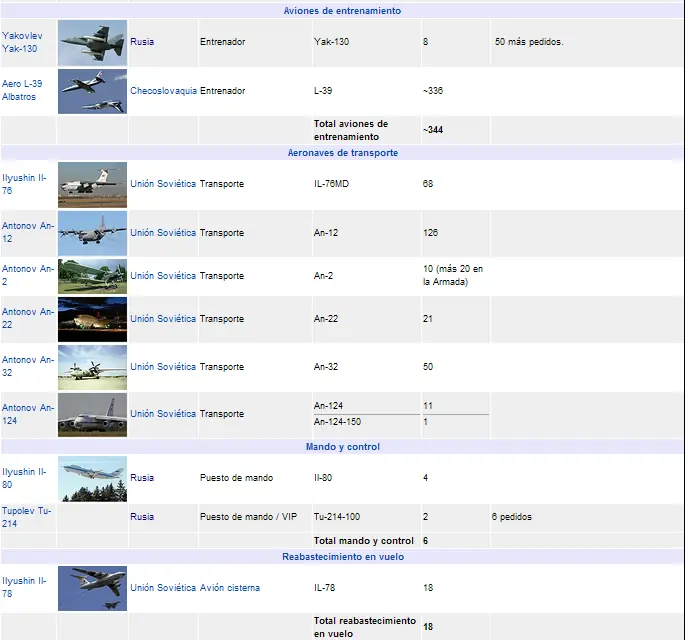
Task: View the Antonov An-124 thumbnail
Action: tap(92, 414)
